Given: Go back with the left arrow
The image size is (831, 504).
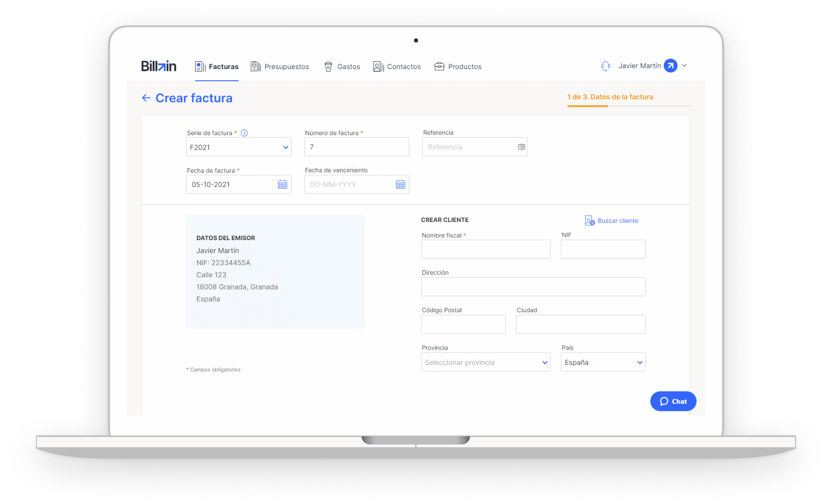Looking at the screenshot, I should coord(146,98).
